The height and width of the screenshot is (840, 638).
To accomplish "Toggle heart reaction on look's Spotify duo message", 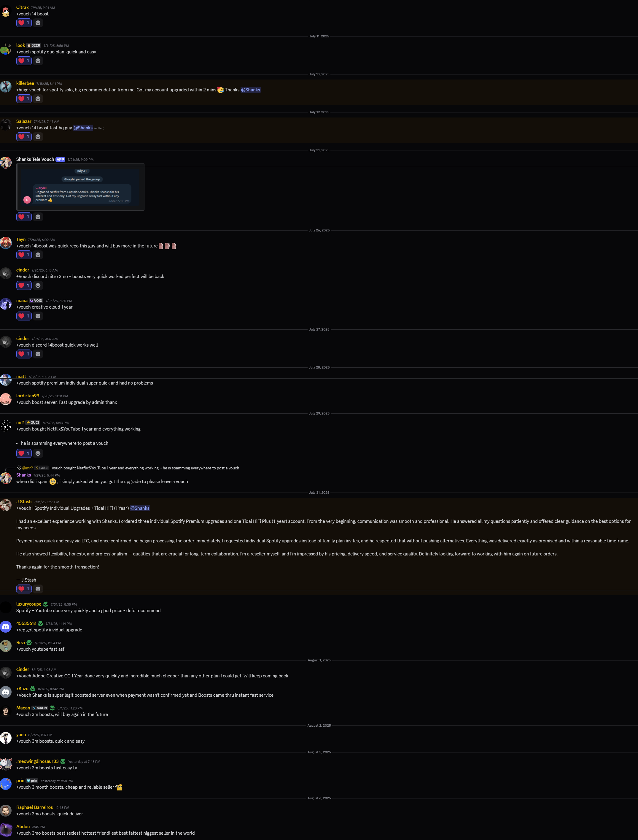I will [x=24, y=61].
